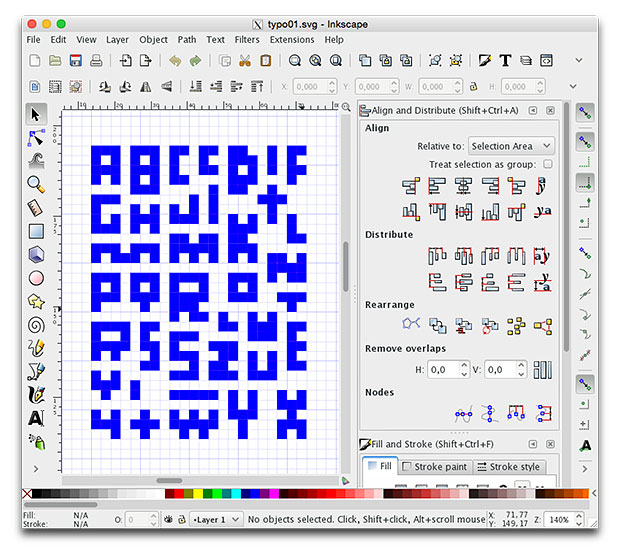Close the Fill and Stroke panel
620x556 pixels.
(x=550, y=444)
